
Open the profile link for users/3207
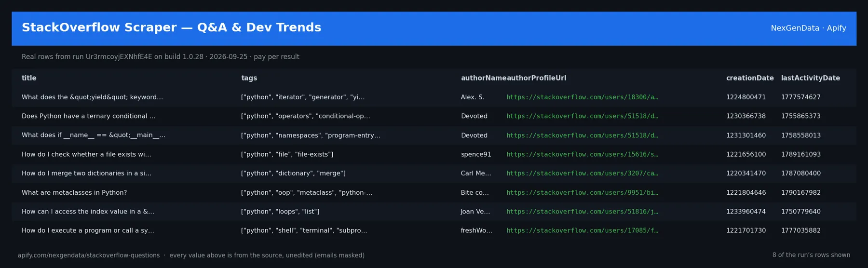[x=582, y=174]
